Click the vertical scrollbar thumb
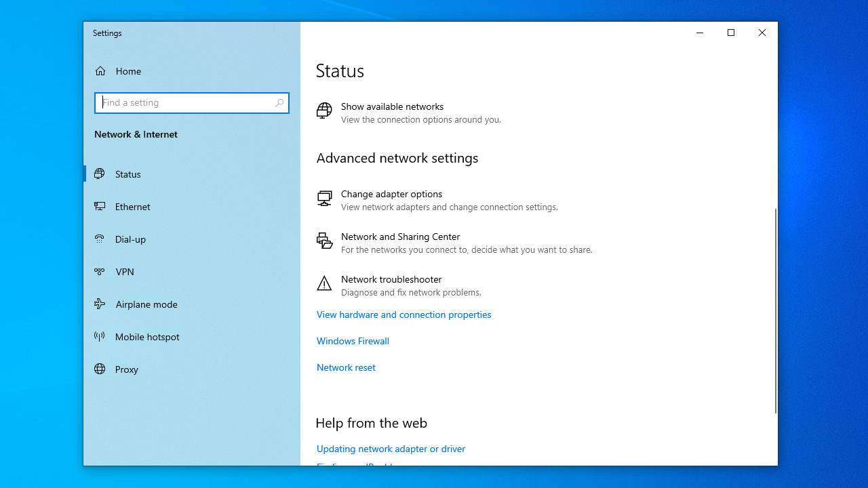 click(776, 310)
